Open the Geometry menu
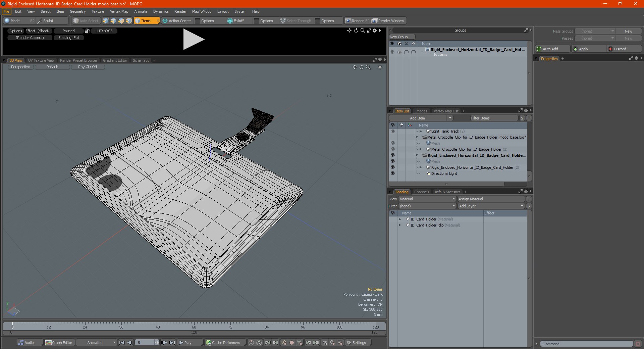Screen dimensions: 644x349 coord(77,11)
